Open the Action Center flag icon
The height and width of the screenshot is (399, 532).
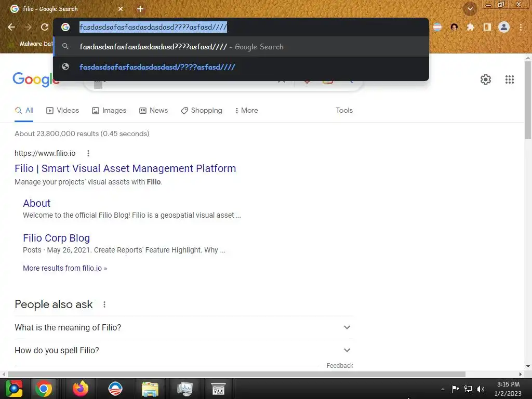tap(455, 389)
